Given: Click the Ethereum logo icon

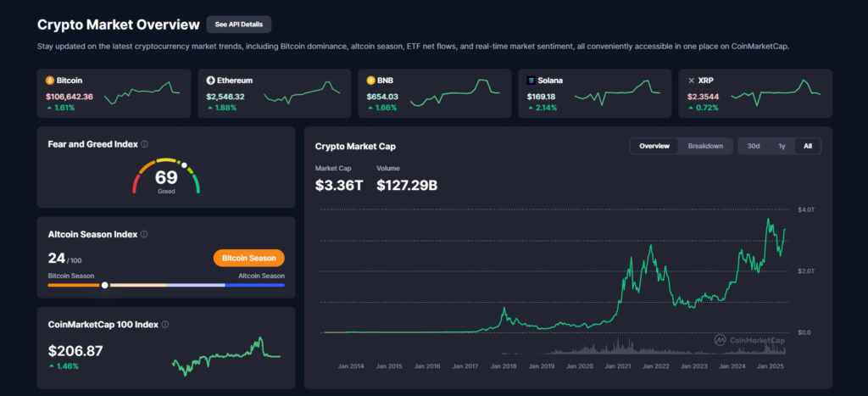Looking at the screenshot, I should click(210, 81).
